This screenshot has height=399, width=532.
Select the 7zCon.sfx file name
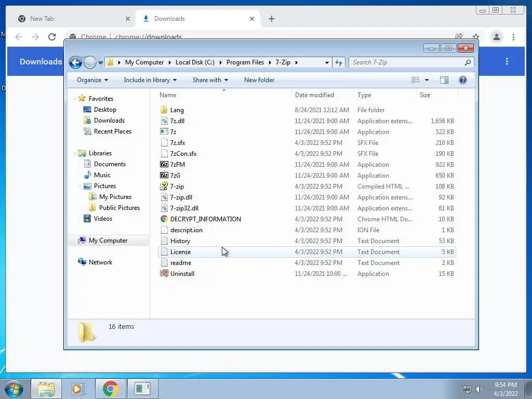coord(183,154)
